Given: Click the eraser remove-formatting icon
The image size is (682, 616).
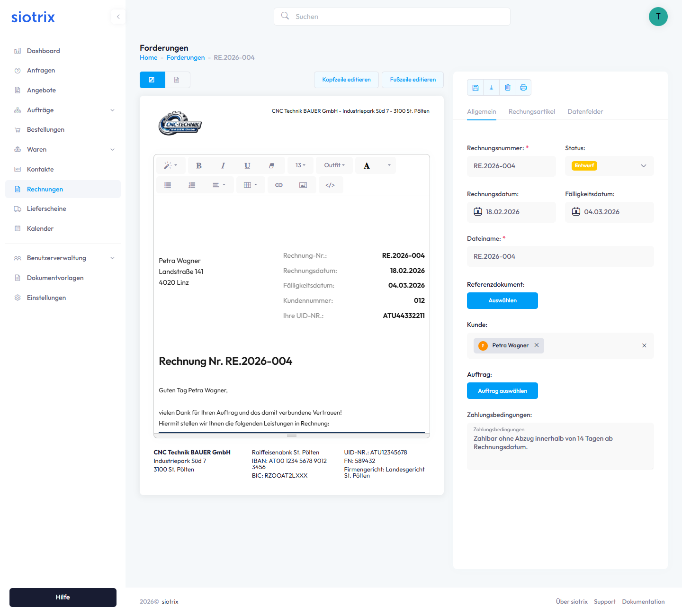Looking at the screenshot, I should tap(271, 166).
